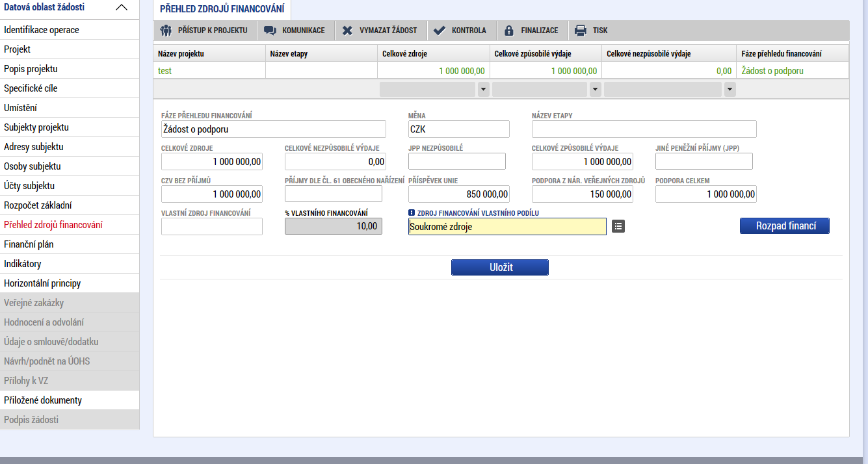Open Projekt in sidebar menu

coord(70,49)
